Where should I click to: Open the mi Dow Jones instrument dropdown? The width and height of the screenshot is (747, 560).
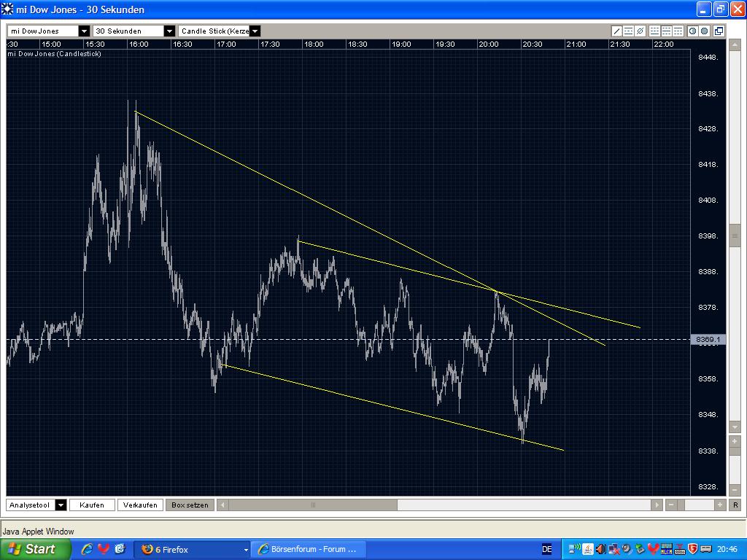point(82,31)
